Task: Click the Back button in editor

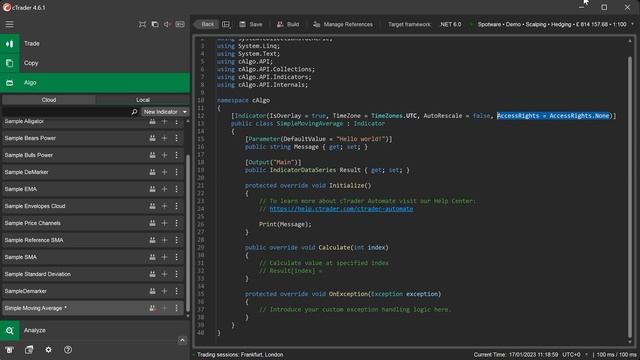Action: (207, 24)
